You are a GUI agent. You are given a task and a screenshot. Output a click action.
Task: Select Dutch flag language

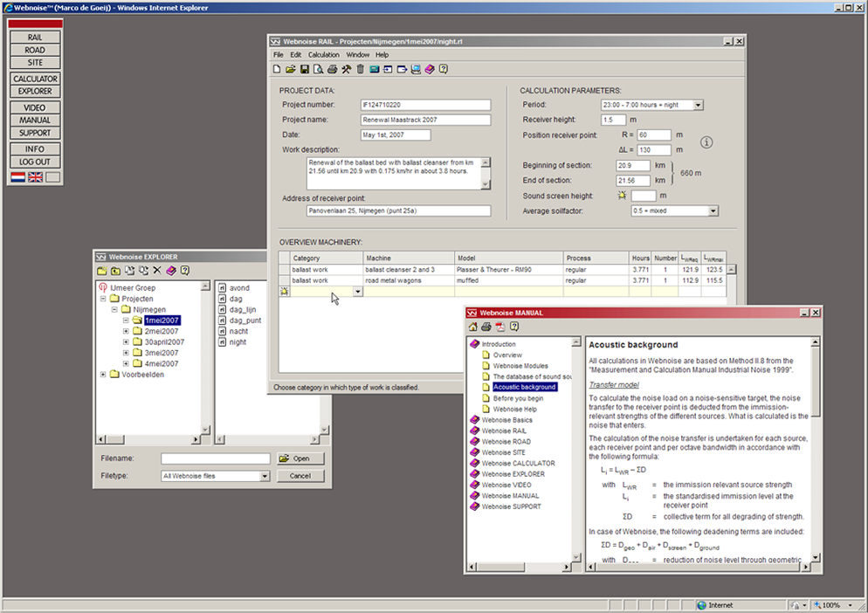click(18, 177)
